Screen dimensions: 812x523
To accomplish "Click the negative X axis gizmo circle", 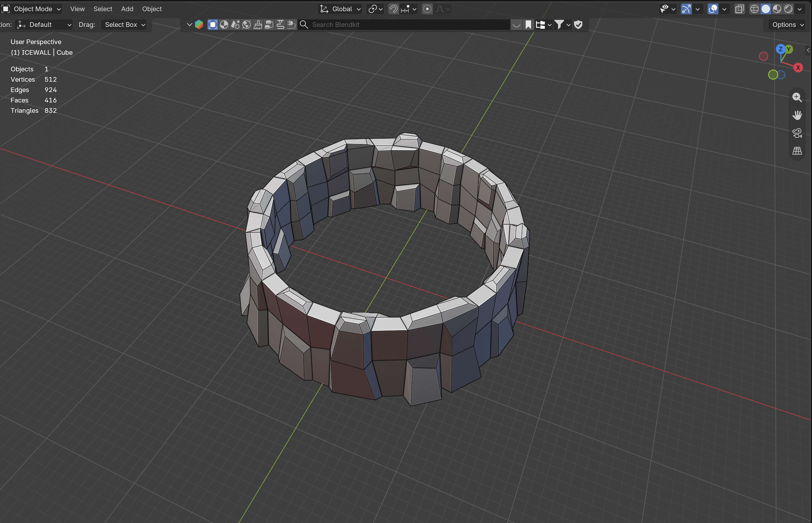I will [x=763, y=56].
